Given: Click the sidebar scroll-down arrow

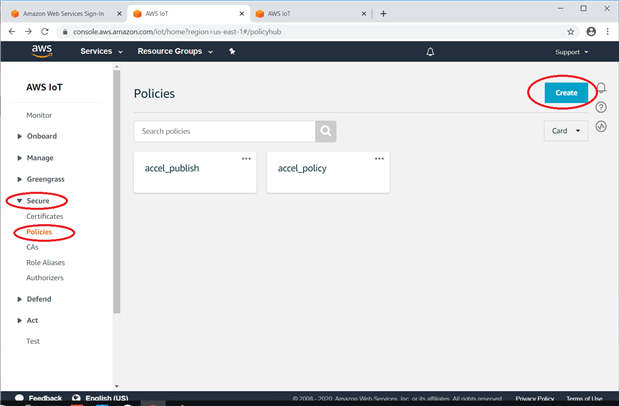Looking at the screenshot, I should (x=116, y=386).
